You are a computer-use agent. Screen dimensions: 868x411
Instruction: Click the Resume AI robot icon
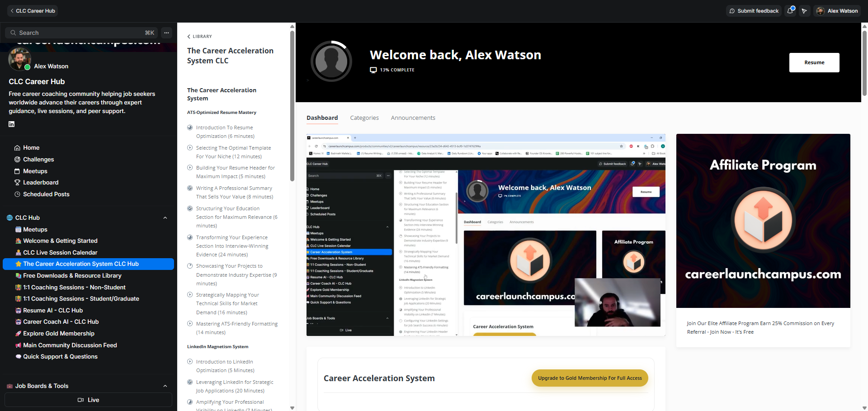(19, 311)
